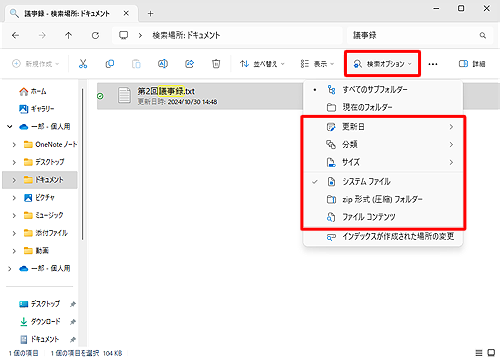Toggle zip 形式 (圧縮) フォルダー option
The width and height of the screenshot is (500, 360).
point(383,199)
